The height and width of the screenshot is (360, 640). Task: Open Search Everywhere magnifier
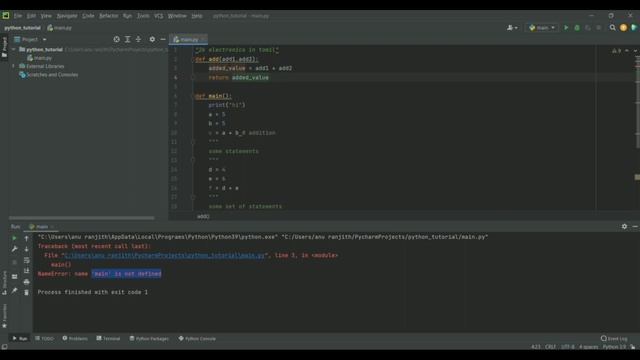click(x=612, y=28)
